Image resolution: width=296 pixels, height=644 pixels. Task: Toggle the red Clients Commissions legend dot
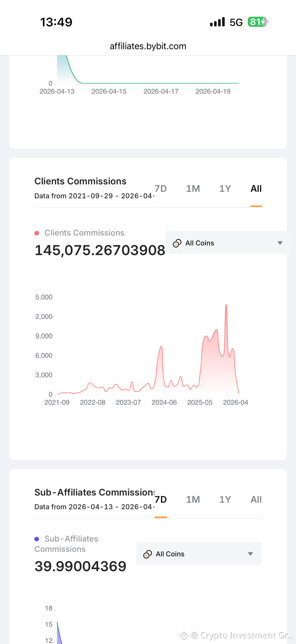pos(36,233)
